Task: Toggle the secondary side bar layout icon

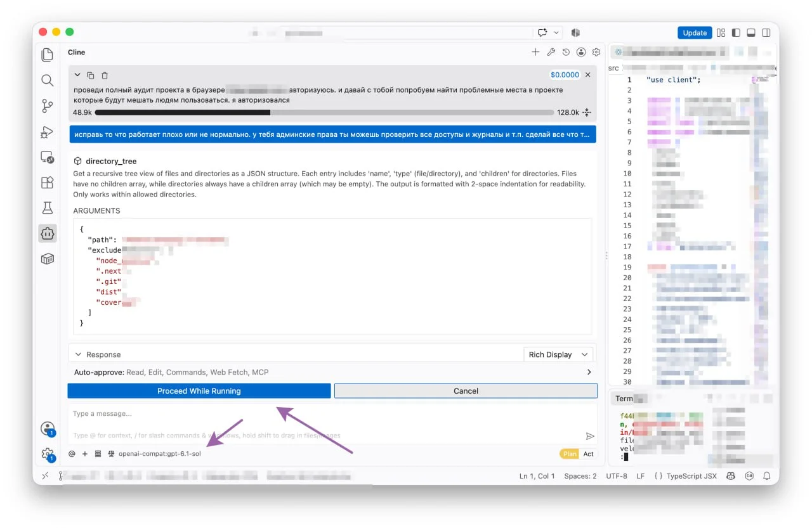Action: pyautogui.click(x=767, y=33)
